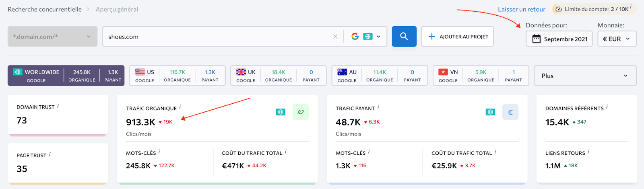644x189 pixels.
Task: Click the globe icon in Worldwide tab
Action: coord(17,72)
